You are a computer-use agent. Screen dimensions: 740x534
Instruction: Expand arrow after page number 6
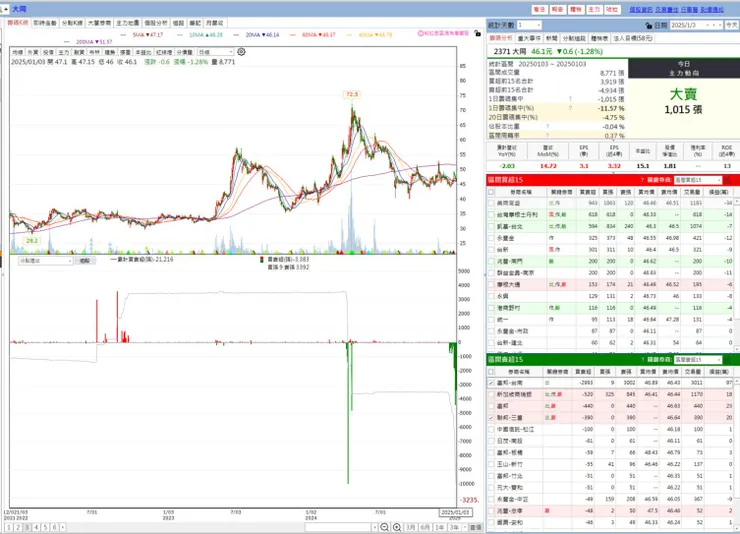[63, 527]
